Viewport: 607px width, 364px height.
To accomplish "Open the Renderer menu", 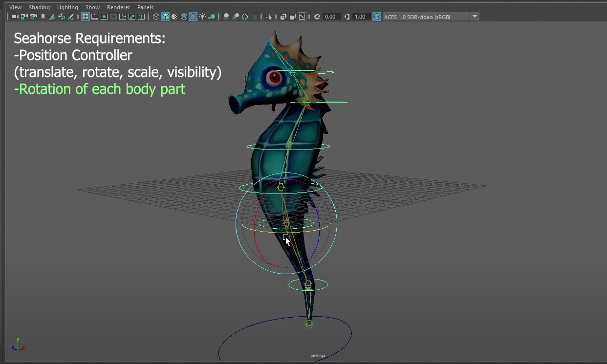I will click(118, 7).
